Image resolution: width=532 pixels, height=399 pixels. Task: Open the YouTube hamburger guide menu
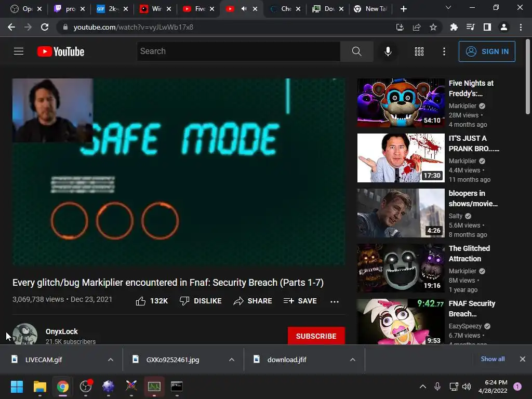click(19, 51)
